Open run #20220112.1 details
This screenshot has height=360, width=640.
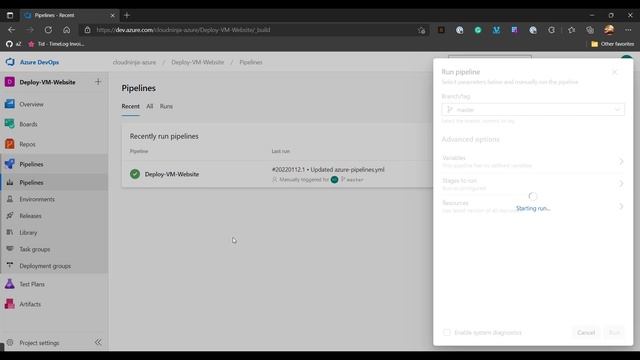click(x=328, y=169)
